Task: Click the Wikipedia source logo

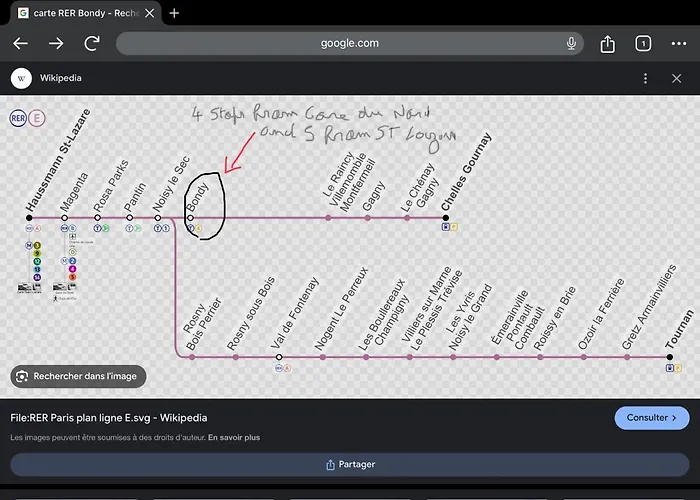Action: click(21, 78)
